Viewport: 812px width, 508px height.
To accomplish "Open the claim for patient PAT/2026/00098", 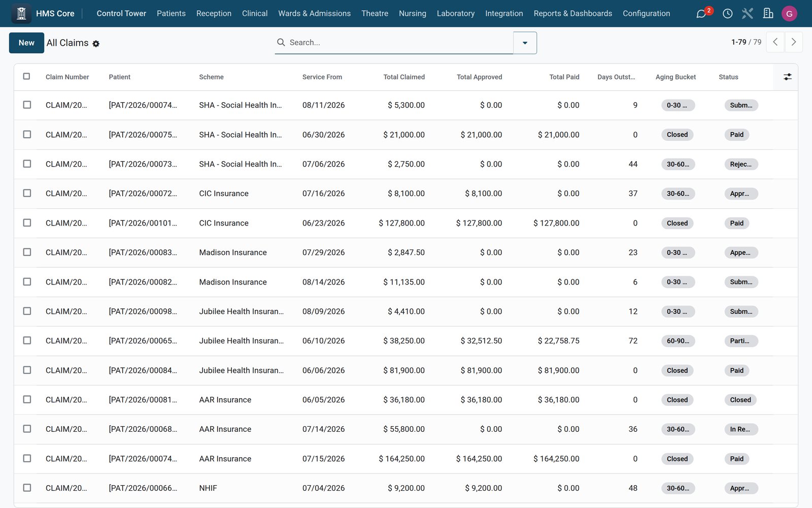I will 143,311.
